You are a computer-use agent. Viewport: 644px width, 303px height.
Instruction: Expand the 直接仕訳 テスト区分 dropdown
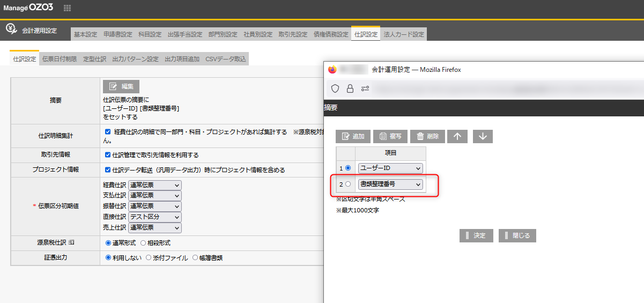click(x=155, y=217)
